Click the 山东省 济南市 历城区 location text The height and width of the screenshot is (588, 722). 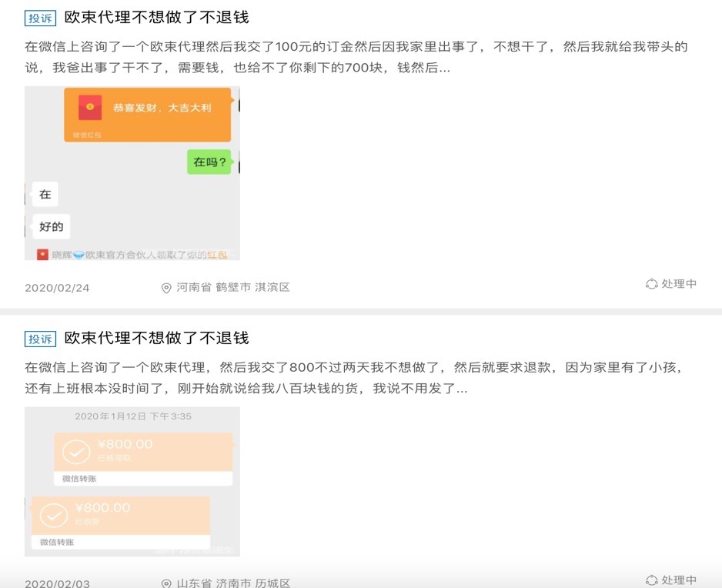point(233,583)
